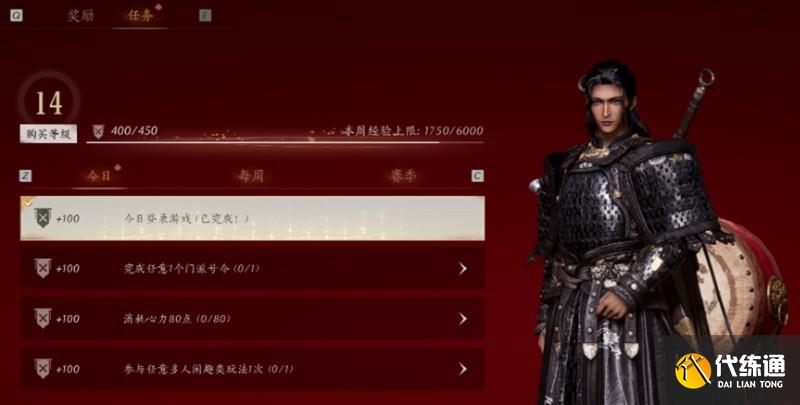Expand the 完成任意1个门派号令 task arrow
Screen dimensions: 800x405
tap(463, 268)
